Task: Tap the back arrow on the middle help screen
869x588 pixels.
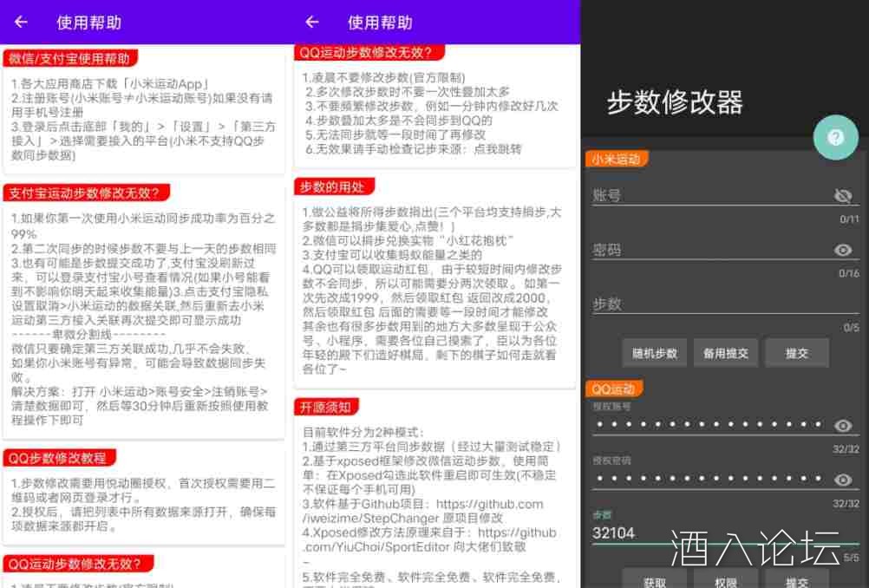Action: (x=312, y=23)
